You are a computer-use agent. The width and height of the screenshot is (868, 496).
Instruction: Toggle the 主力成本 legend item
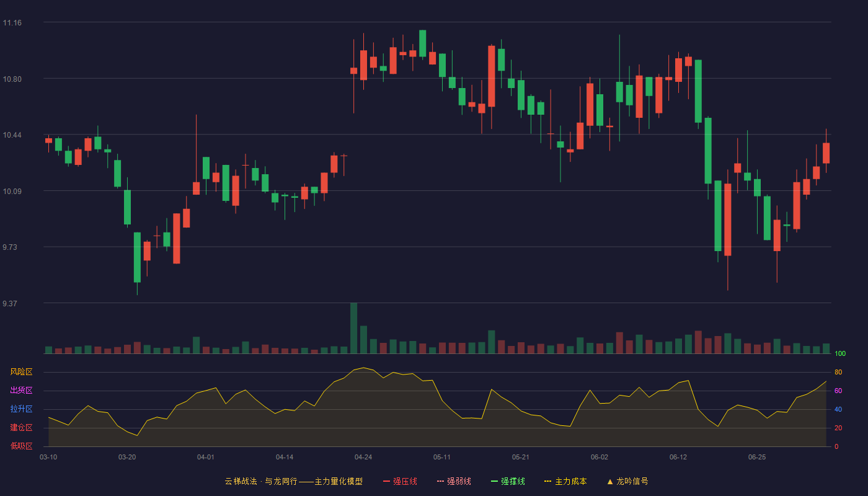click(565, 481)
